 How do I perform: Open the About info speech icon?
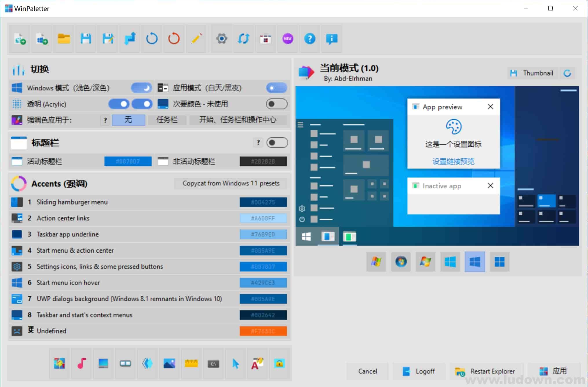pyautogui.click(x=332, y=39)
